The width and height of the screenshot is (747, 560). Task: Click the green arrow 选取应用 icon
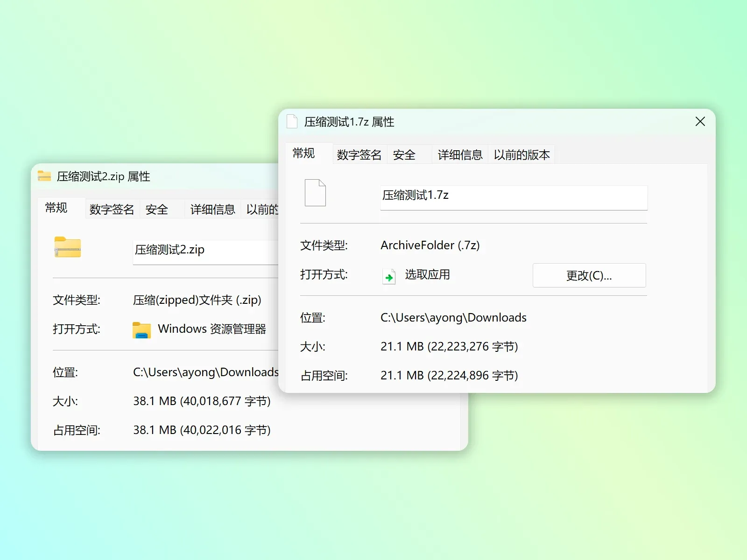pyautogui.click(x=389, y=276)
